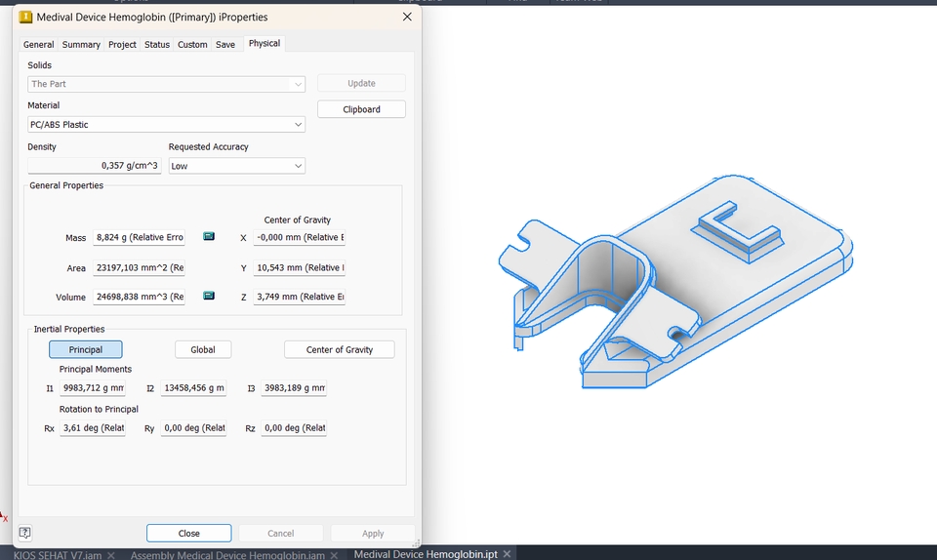Expand the Requested Accuracy dropdown set to Low
Image resolution: width=937 pixels, height=560 pixels.
[x=236, y=166]
